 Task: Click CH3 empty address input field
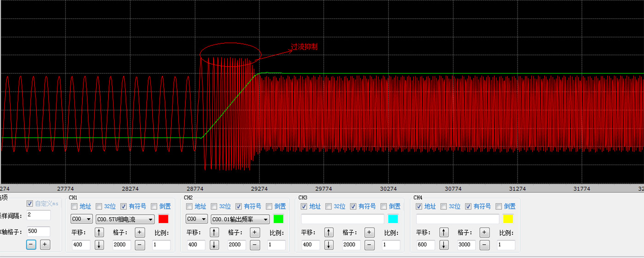[343, 219]
